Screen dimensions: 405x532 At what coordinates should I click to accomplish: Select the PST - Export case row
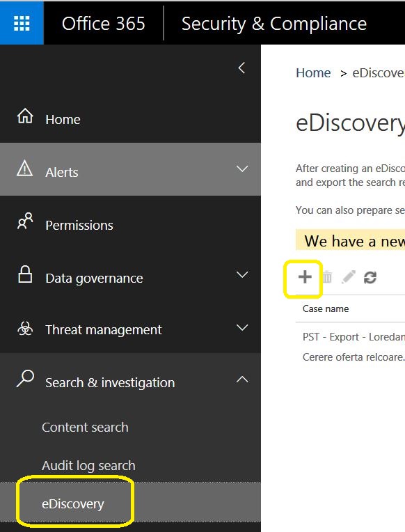click(x=354, y=337)
